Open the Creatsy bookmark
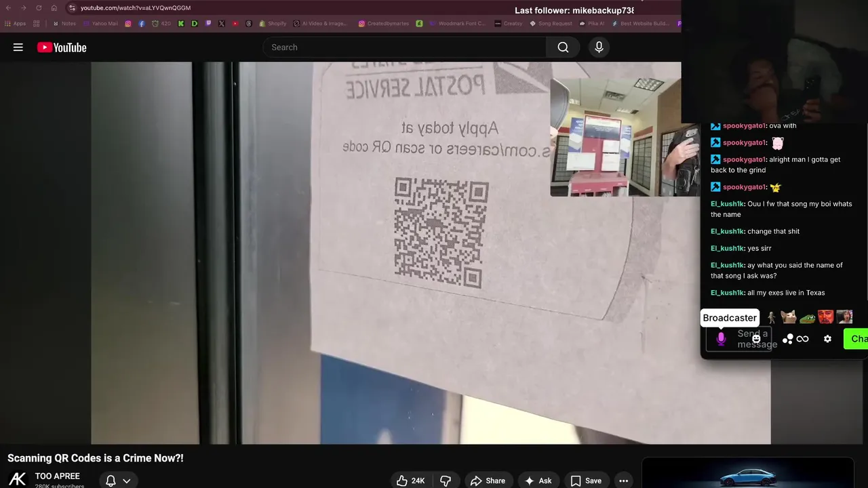The height and width of the screenshot is (488, 868). [509, 24]
